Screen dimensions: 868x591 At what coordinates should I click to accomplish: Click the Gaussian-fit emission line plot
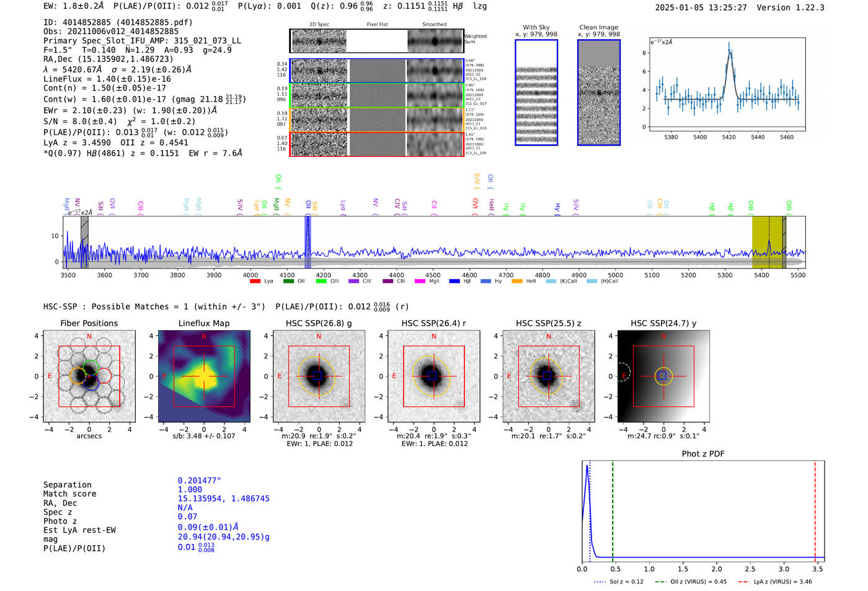click(727, 84)
